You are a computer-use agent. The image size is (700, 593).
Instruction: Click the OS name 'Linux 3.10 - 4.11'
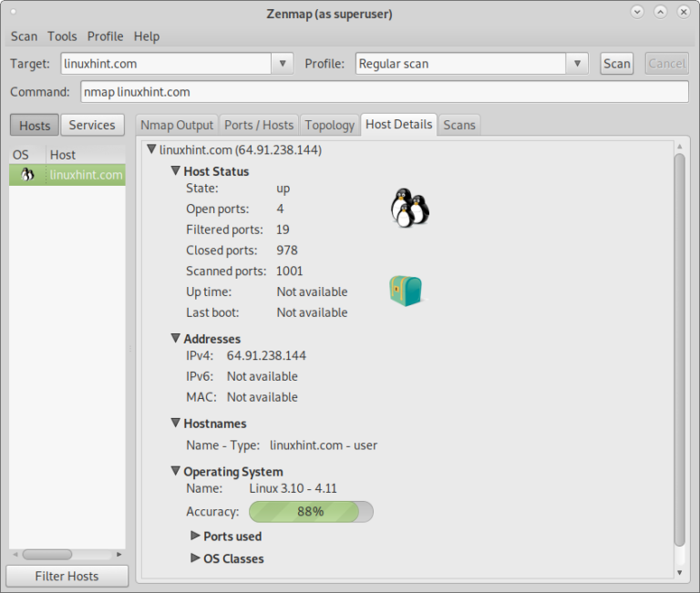(293, 488)
